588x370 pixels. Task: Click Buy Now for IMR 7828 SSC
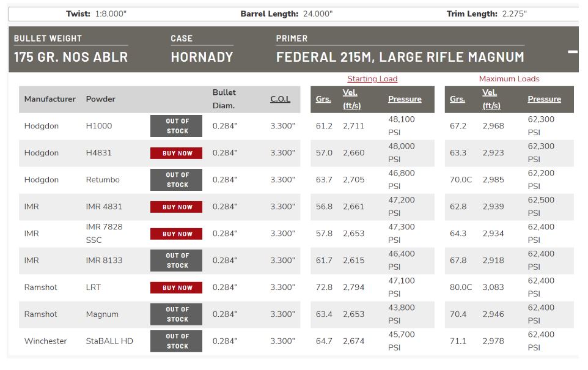[176, 234]
